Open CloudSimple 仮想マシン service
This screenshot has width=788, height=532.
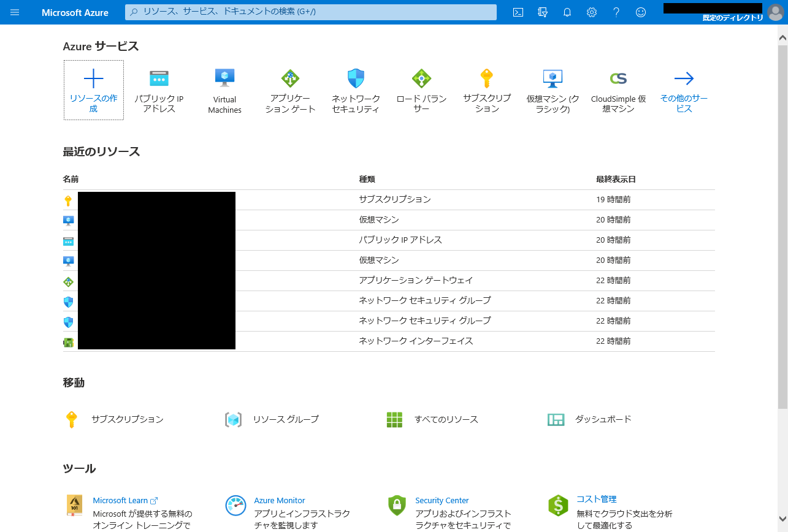coord(618,78)
